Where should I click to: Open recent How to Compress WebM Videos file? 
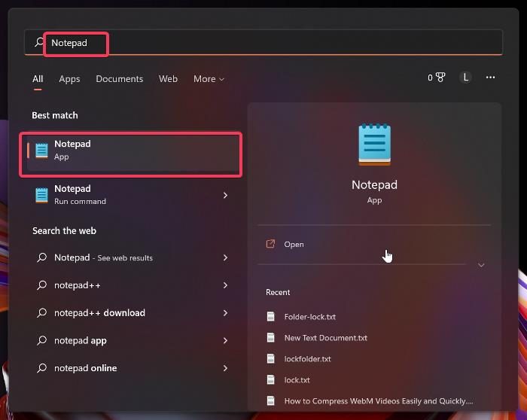coord(379,401)
